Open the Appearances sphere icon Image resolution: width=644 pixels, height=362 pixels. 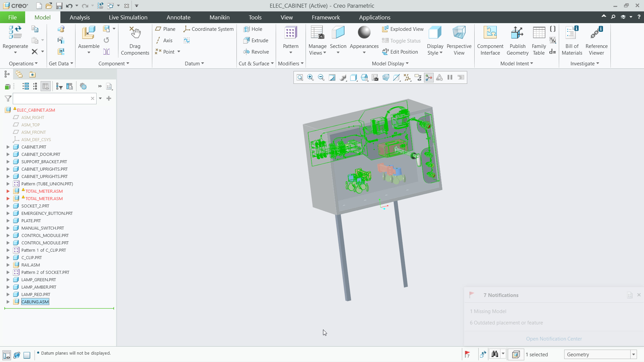coord(364,33)
